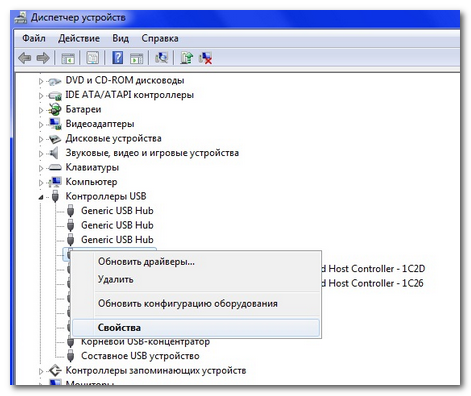Select the first Generic USB Hub

pos(117,211)
